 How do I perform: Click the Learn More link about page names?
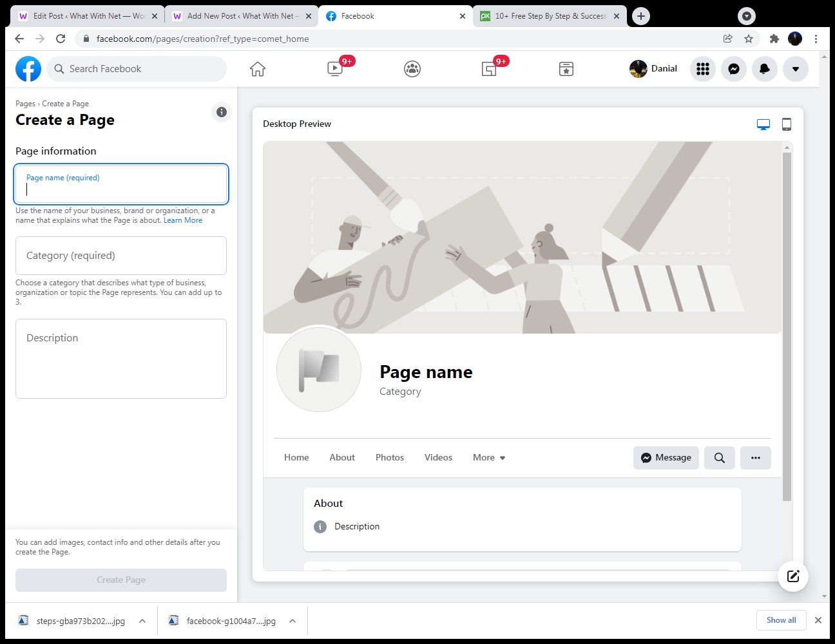183,220
